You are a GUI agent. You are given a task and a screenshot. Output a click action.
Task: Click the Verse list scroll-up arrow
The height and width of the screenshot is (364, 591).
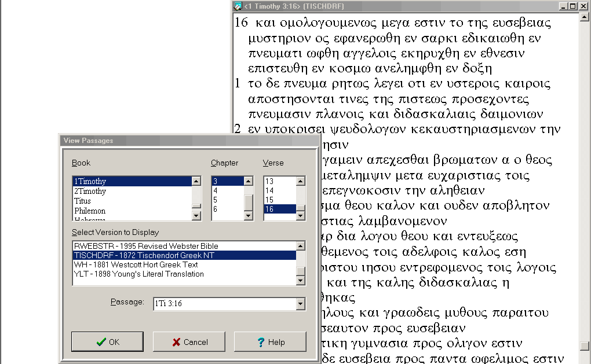click(x=301, y=181)
